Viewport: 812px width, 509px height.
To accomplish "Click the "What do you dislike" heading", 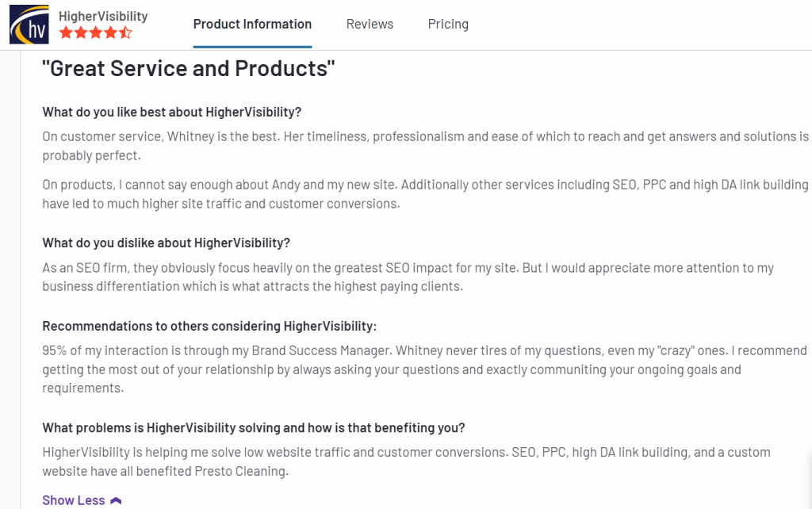I will [x=166, y=243].
